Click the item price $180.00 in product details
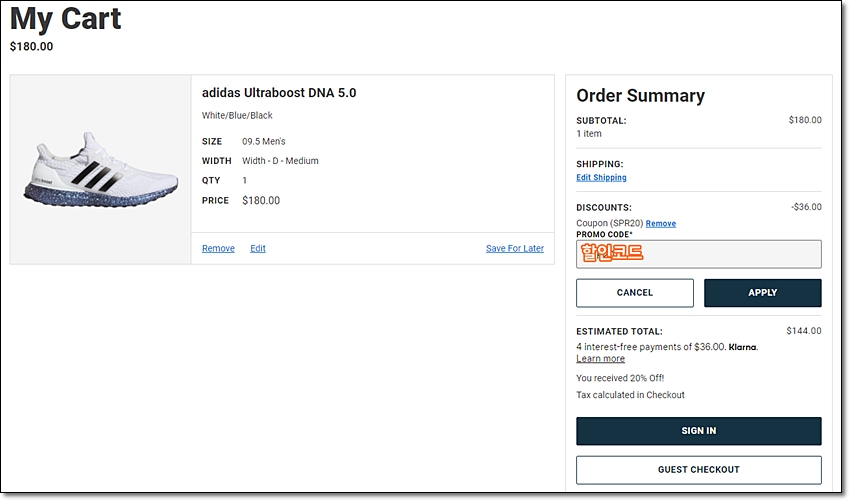Viewport: 850px width, 501px height. pyautogui.click(x=261, y=201)
